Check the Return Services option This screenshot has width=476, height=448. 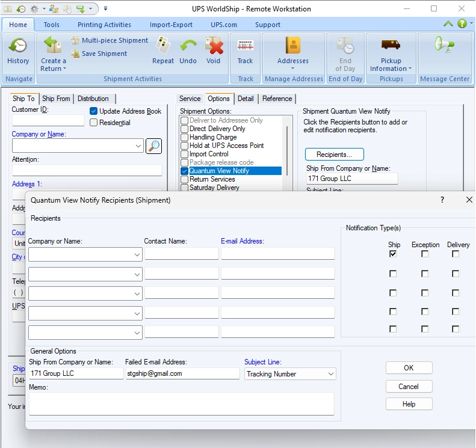184,179
